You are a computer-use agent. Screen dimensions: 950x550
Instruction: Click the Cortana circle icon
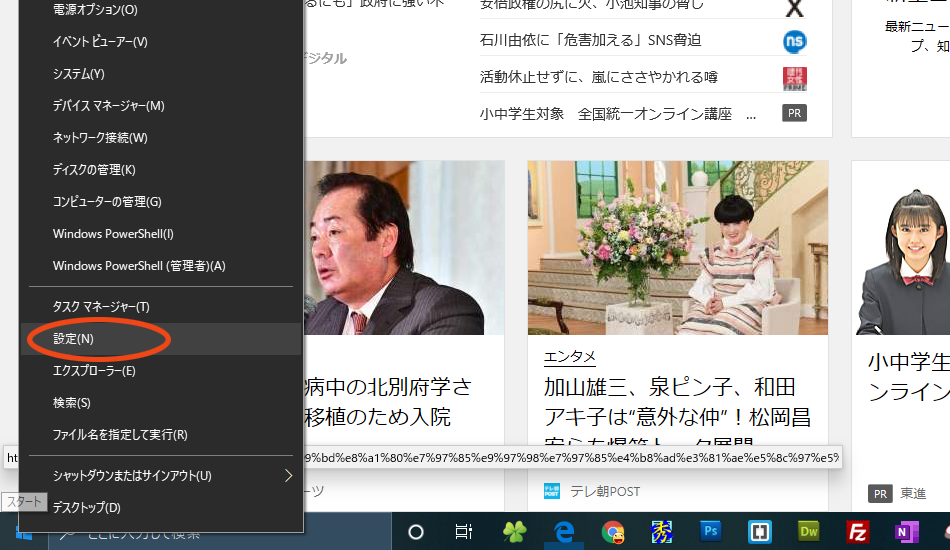click(416, 532)
